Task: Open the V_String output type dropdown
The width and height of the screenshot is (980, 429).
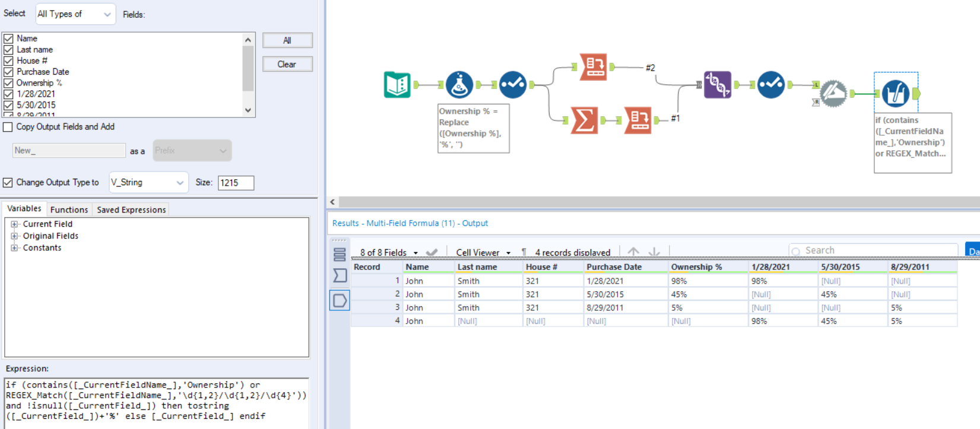Action: (148, 183)
